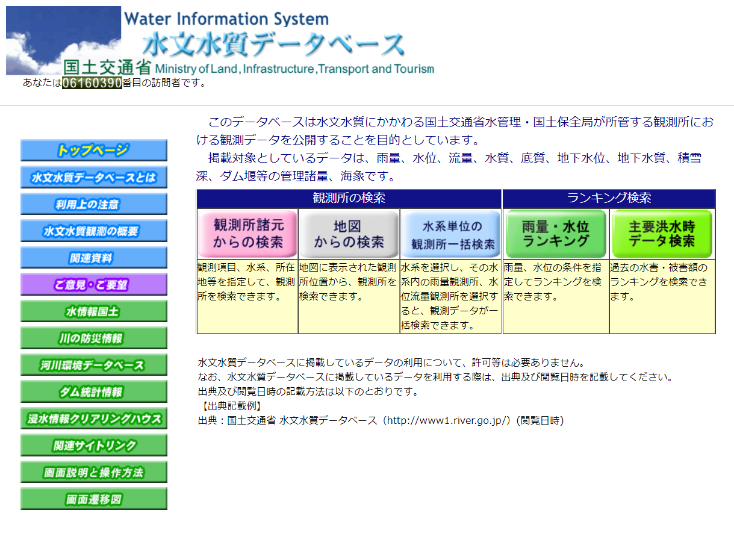
Task: Open 水文水質データベースとは sidebar button
Action: point(94,178)
